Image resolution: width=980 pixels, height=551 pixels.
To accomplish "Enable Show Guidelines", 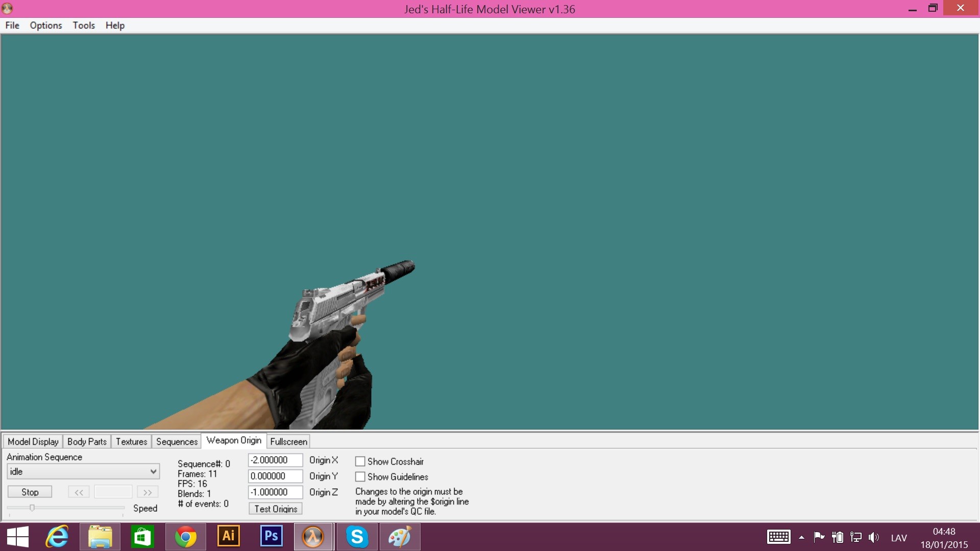I will tap(361, 477).
